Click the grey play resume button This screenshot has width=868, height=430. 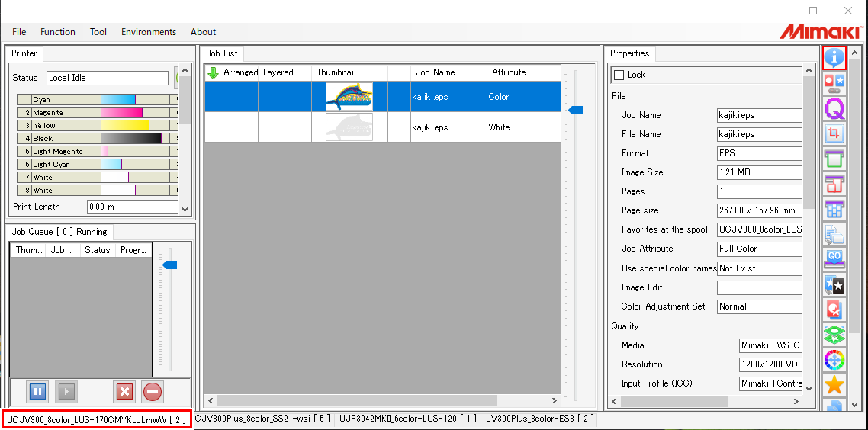click(x=66, y=392)
